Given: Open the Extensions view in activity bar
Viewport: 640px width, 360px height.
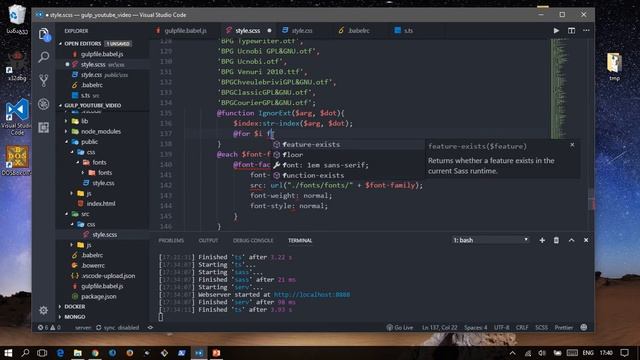Looking at the screenshot, I should (x=44, y=127).
